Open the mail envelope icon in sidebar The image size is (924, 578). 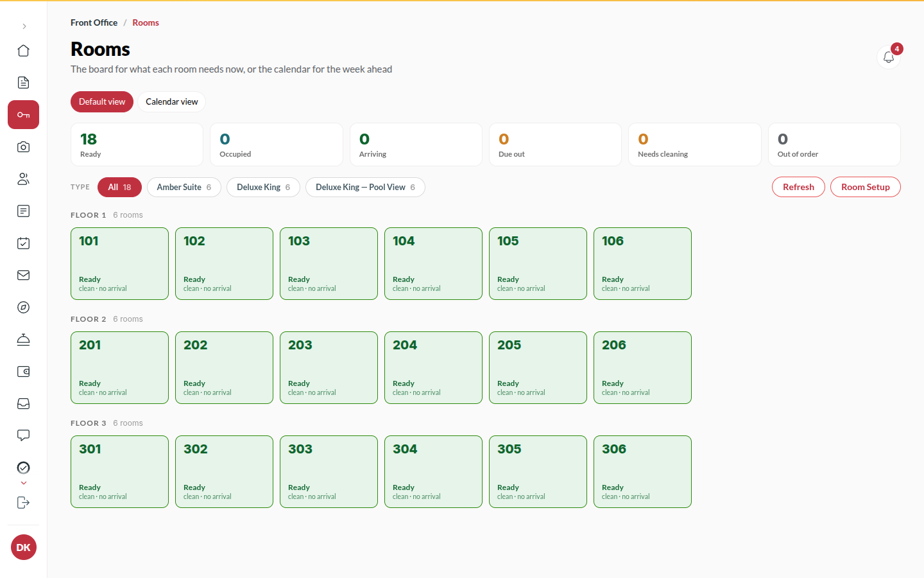click(24, 276)
